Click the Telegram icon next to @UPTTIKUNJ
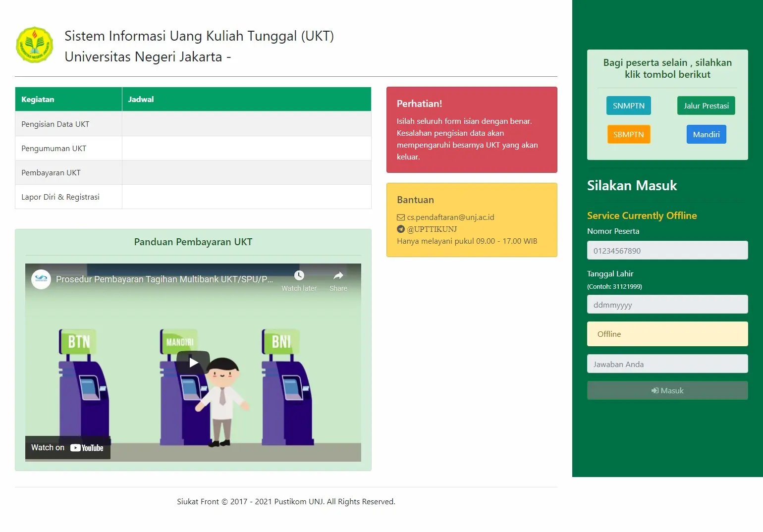763x532 pixels. pyautogui.click(x=401, y=229)
